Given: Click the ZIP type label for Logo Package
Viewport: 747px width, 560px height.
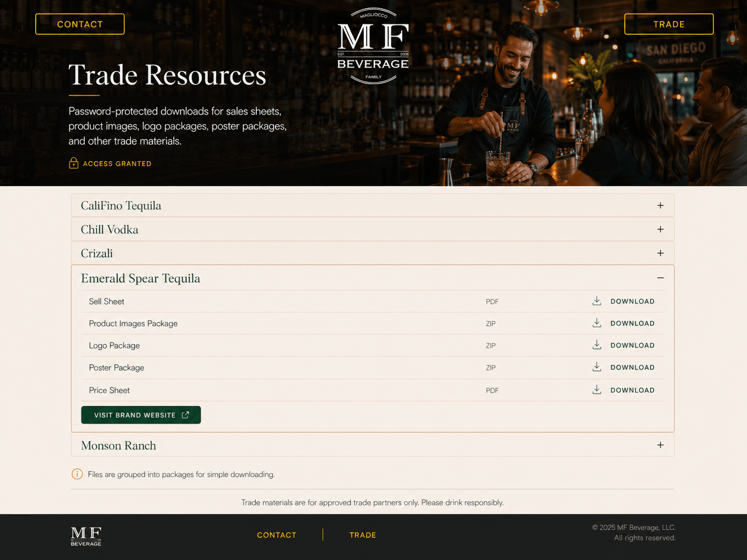Looking at the screenshot, I should 491,345.
